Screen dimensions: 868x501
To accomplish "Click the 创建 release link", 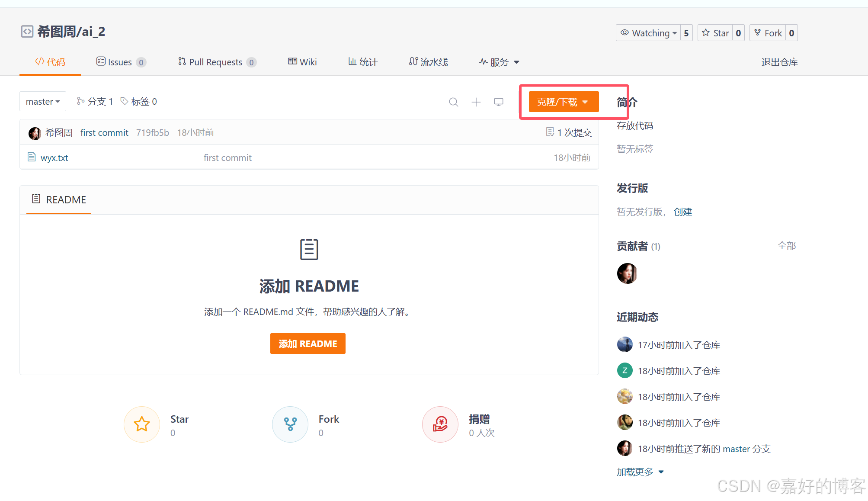I will coord(682,212).
